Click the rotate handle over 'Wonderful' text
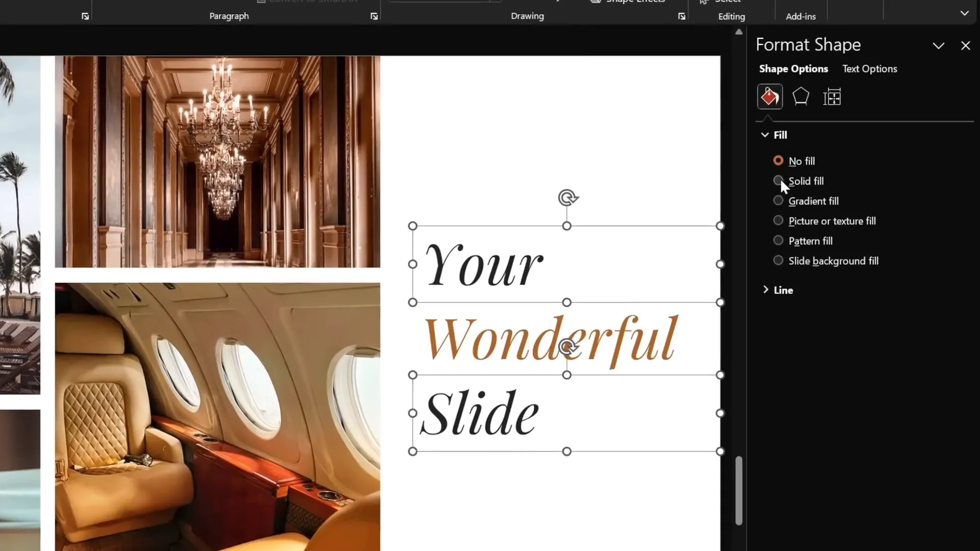 [568, 347]
